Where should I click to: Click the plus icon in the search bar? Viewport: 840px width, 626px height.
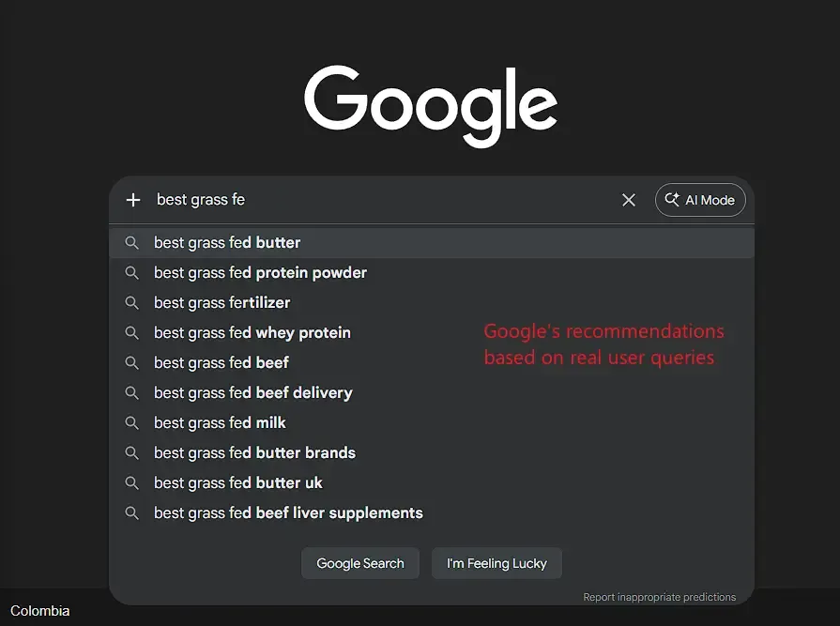[132, 199]
